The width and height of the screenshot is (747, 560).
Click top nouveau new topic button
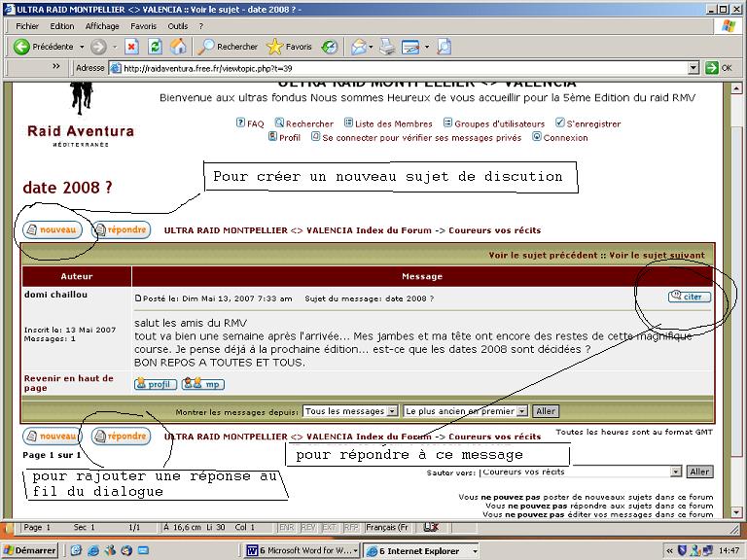click(x=52, y=230)
